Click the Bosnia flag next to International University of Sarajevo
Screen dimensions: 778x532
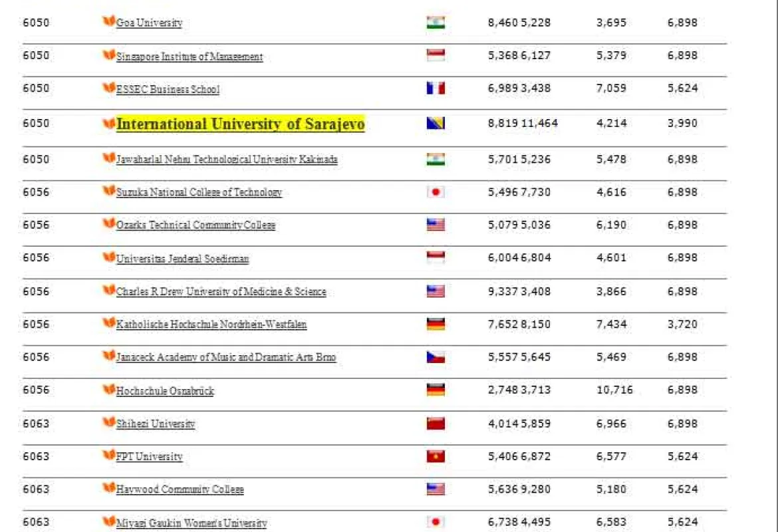tap(435, 123)
